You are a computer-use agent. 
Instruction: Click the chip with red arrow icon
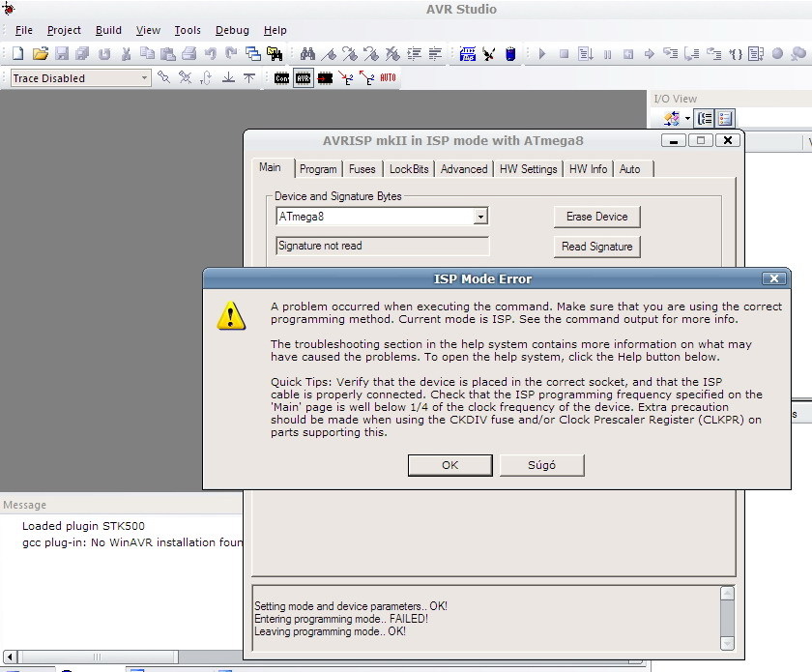(325, 78)
